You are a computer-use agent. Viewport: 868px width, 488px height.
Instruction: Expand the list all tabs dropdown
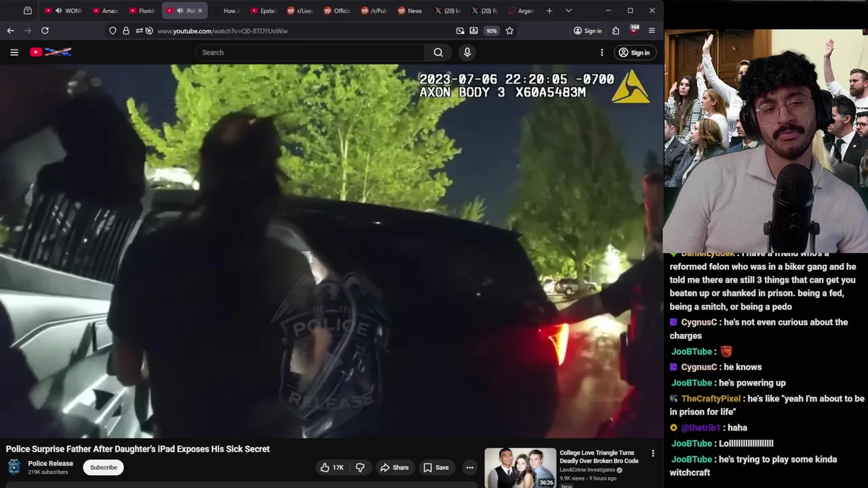[568, 11]
